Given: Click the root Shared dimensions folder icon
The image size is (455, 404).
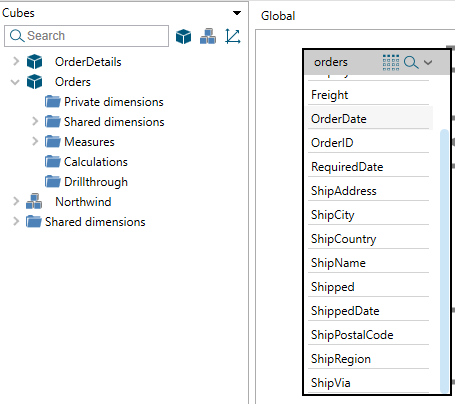Looking at the screenshot, I should [x=34, y=222].
